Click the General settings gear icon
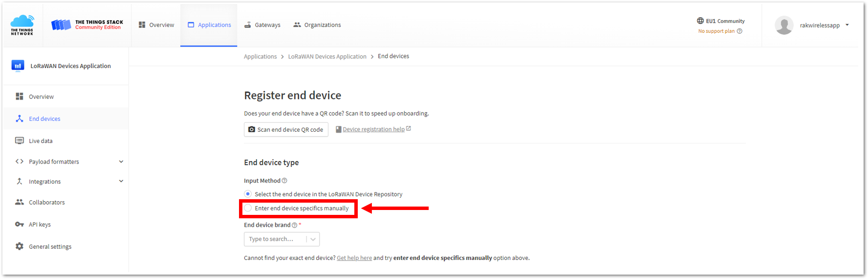Viewport: 868px width, 279px height. (x=20, y=246)
